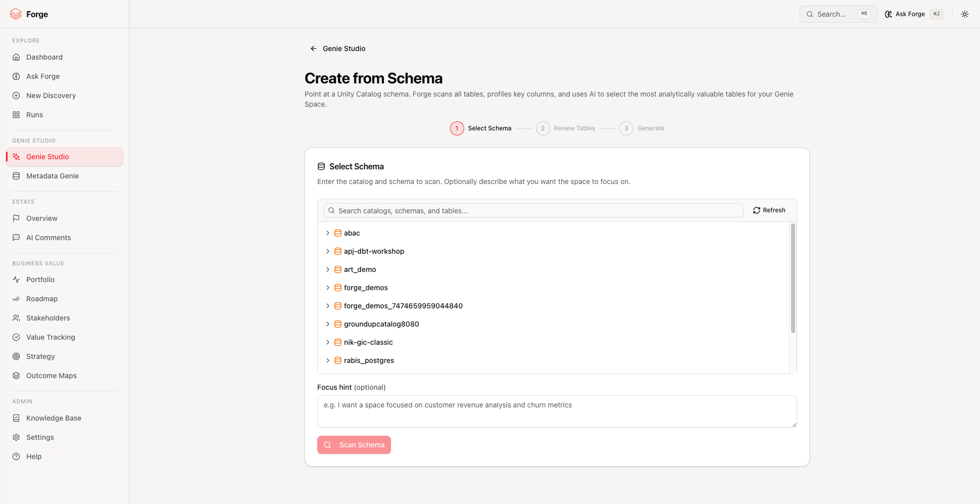Expand the rabis_postgres catalog

[x=328, y=360]
